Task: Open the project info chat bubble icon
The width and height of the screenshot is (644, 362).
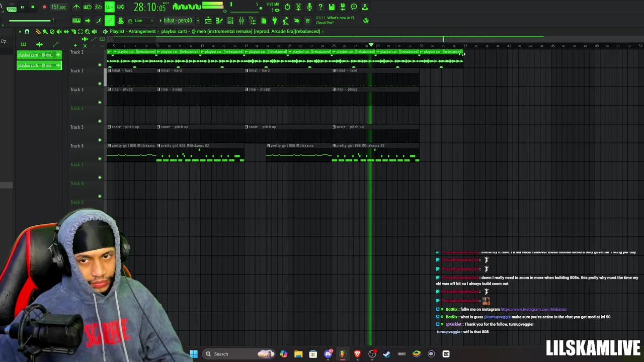Action: point(354,7)
